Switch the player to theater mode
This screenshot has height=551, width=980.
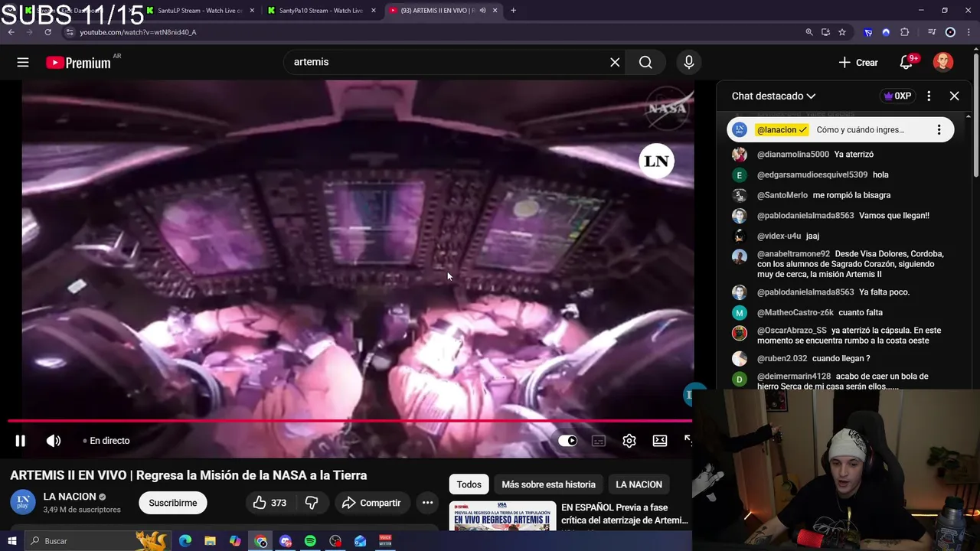click(660, 441)
